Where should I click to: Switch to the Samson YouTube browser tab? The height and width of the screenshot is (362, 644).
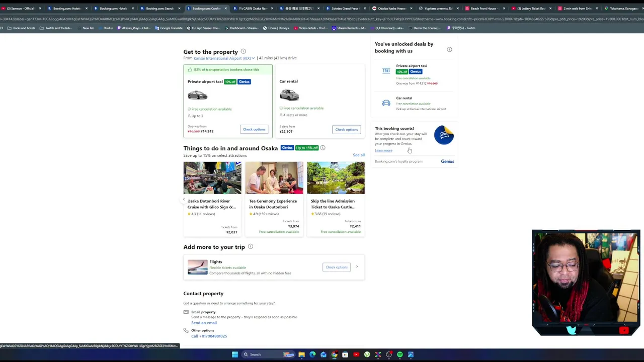tap(21, 9)
